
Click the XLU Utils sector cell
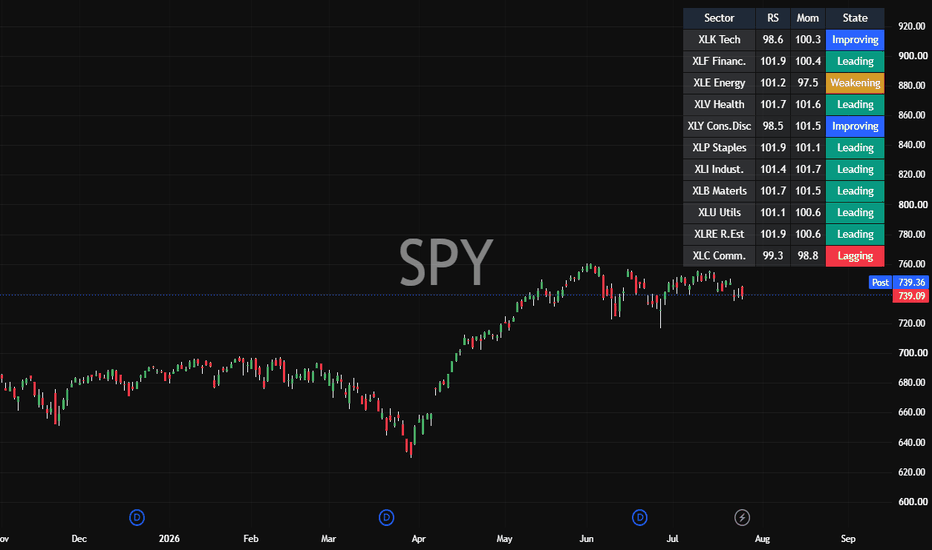[719, 212]
